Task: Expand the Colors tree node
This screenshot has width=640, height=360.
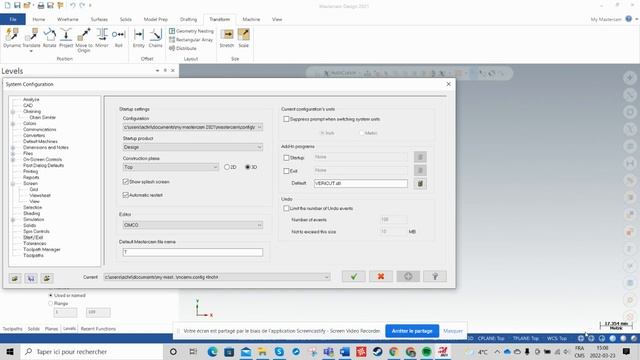Action: pyautogui.click(x=13, y=124)
